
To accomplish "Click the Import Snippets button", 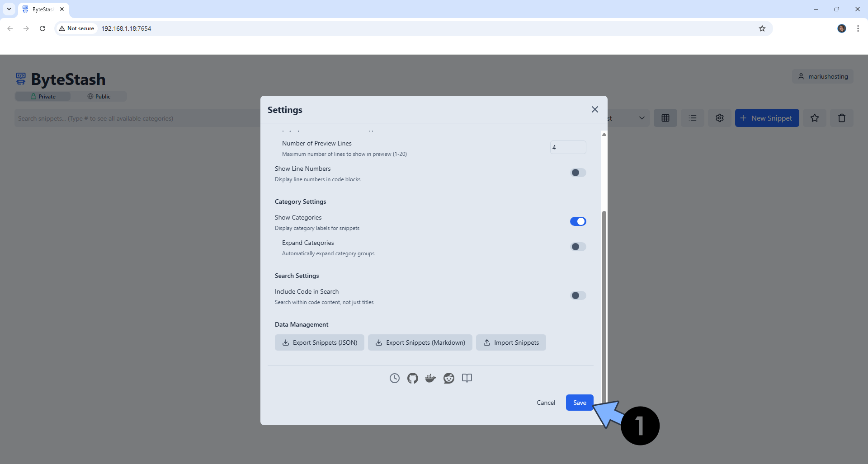I will click(x=511, y=342).
